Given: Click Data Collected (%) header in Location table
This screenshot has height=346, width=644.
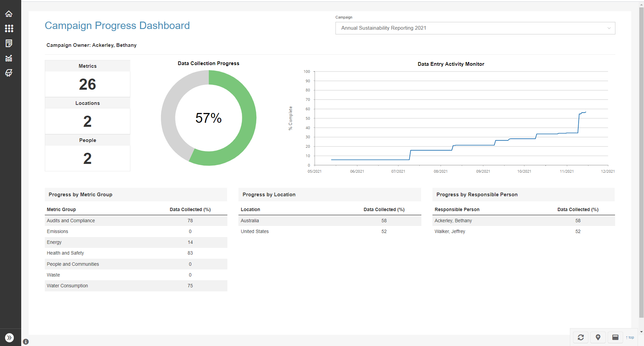Looking at the screenshot, I should click(x=384, y=209).
